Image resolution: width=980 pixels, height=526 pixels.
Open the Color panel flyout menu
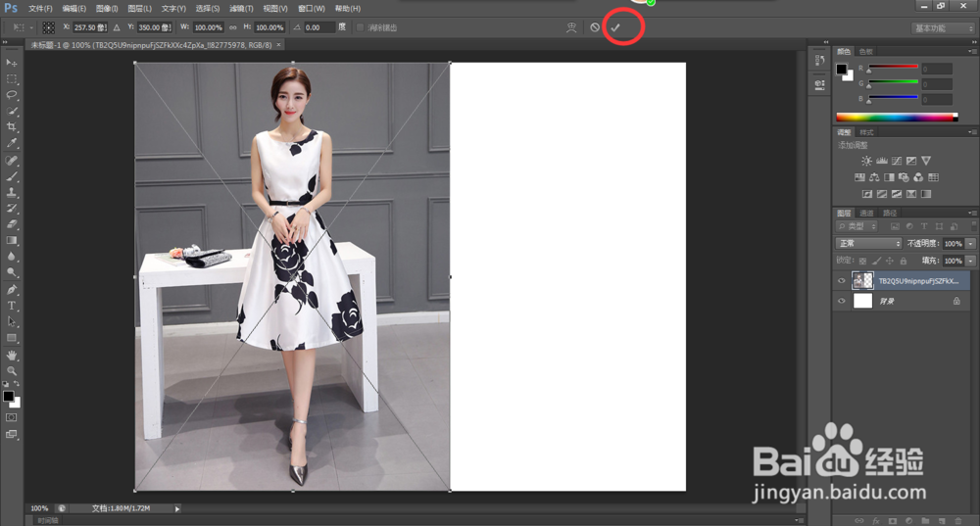pyautogui.click(x=971, y=51)
